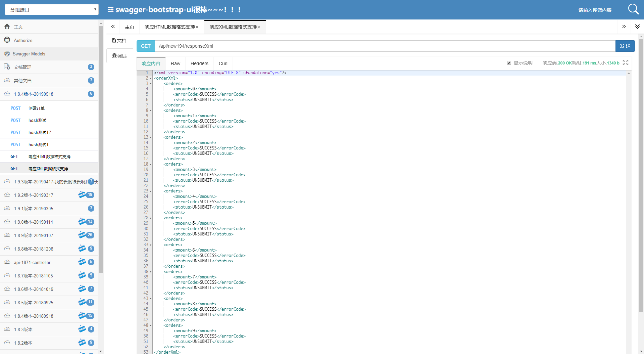The image size is (644, 354).
Task: Switch to the Curl tab
Action: pyautogui.click(x=223, y=63)
